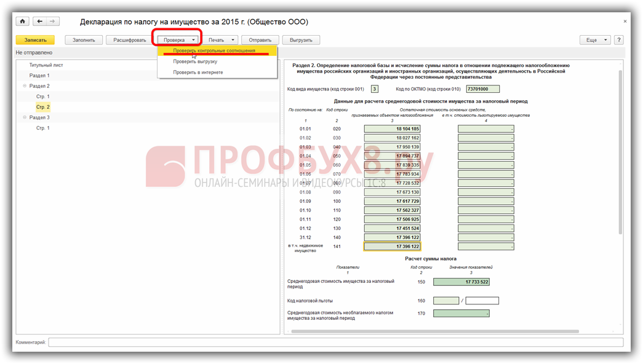Click the Home icon button
Image resolution: width=643 pixels, height=364 pixels.
click(x=23, y=22)
